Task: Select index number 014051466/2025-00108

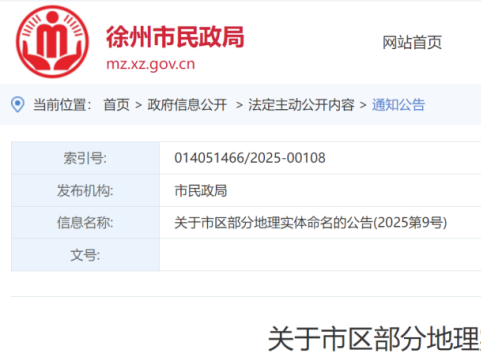Action: click(x=250, y=158)
